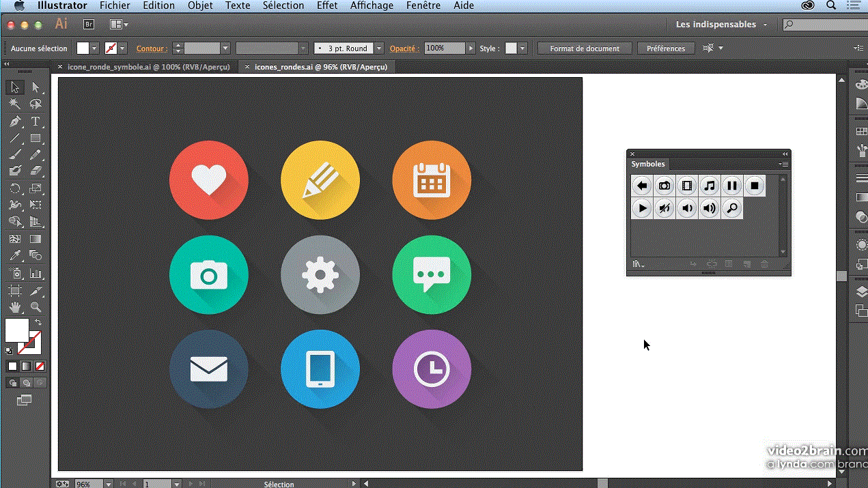Image resolution: width=868 pixels, height=488 pixels.
Task: Click the Opacité 100% input field
Action: [x=445, y=48]
